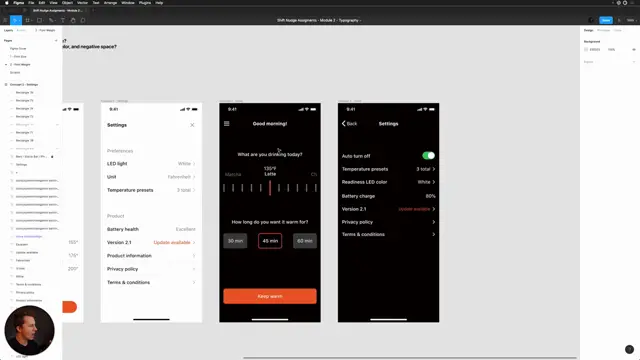Add a new page with plus icon

point(56,40)
